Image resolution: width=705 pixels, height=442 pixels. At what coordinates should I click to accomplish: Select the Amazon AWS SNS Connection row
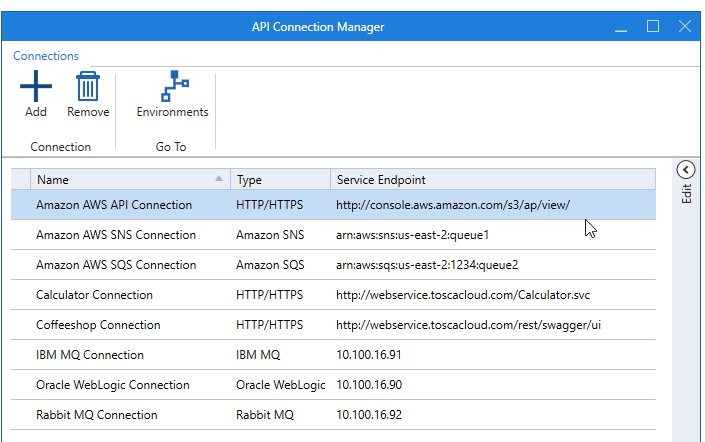point(333,235)
